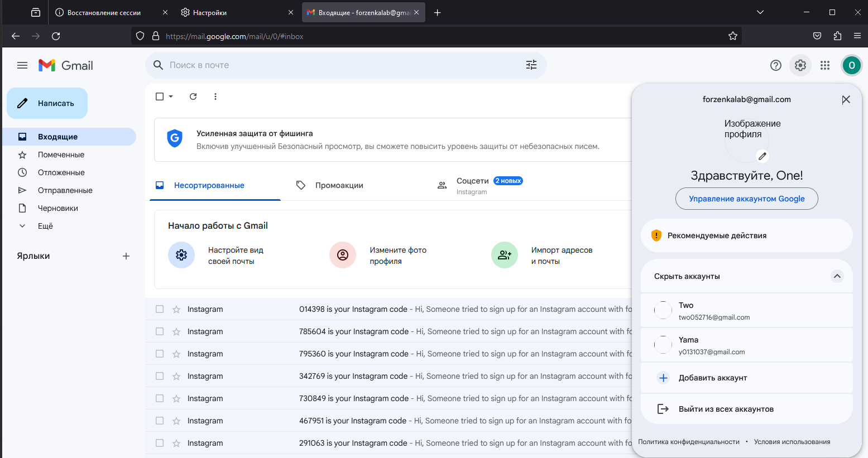
Task: Open the 'Соцсети' tab
Action: (x=472, y=181)
